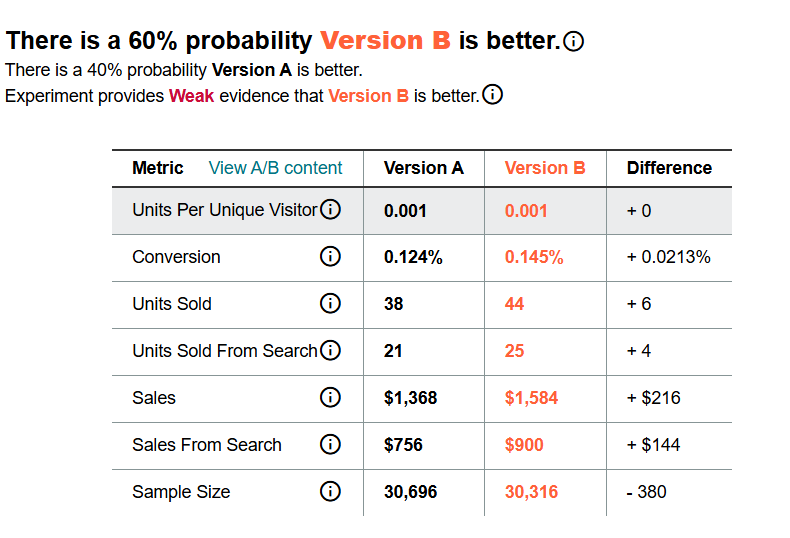Screen dimensions: 790x538
Task: Show info for Units Sold metric
Action: 331,303
